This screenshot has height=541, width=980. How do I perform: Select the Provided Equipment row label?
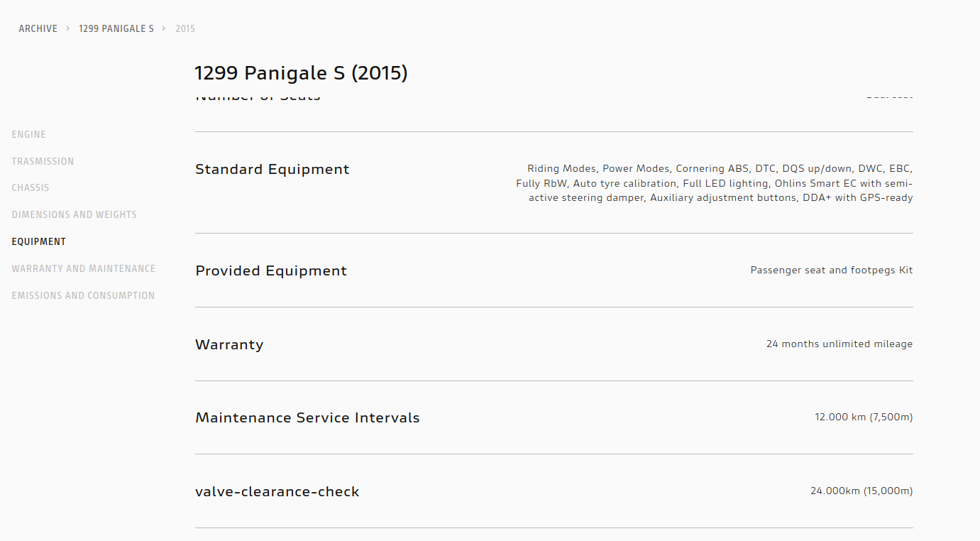click(271, 271)
